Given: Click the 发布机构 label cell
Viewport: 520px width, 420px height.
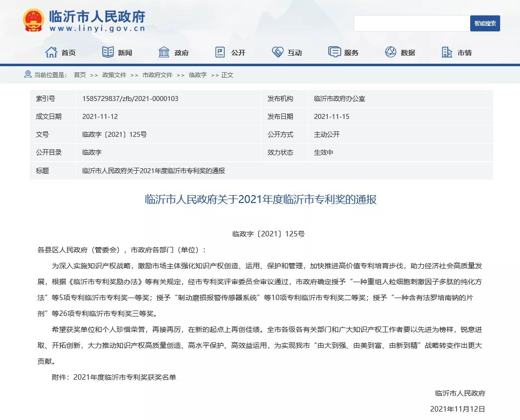Looking at the screenshot, I should pos(284,99).
